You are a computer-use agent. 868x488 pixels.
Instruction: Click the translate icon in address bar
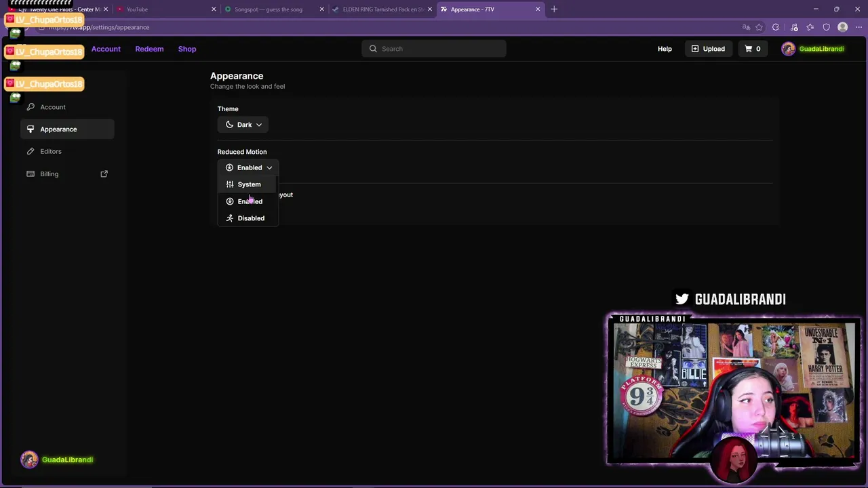coord(746,27)
